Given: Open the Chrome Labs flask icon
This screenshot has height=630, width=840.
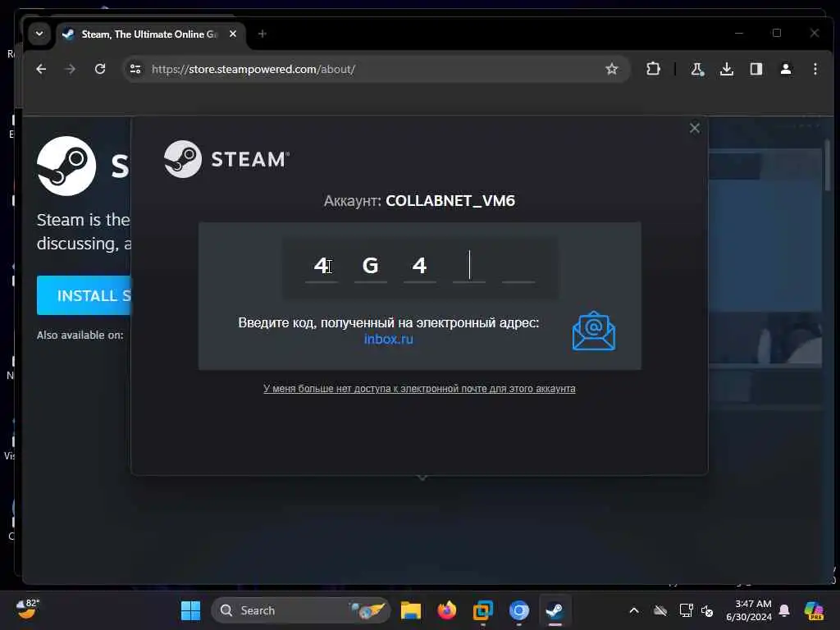Looking at the screenshot, I should [x=697, y=69].
